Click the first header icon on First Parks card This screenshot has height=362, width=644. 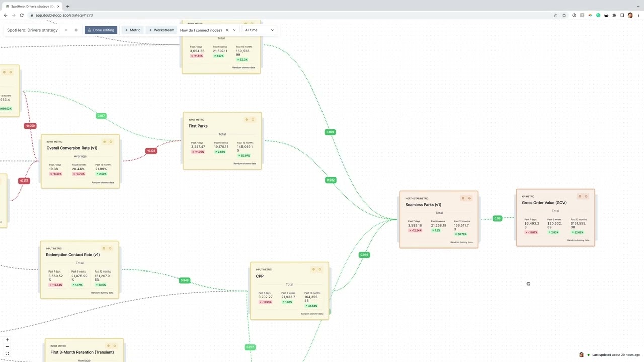(247, 120)
